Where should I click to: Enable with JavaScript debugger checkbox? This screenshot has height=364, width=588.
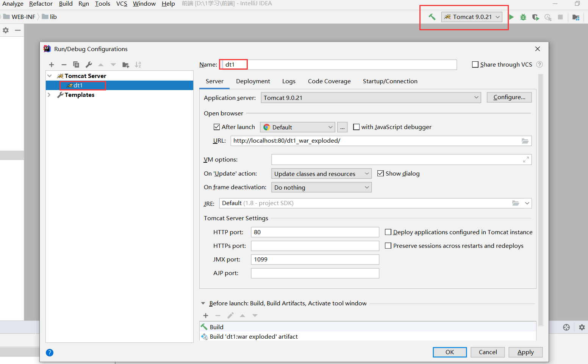[x=356, y=127]
